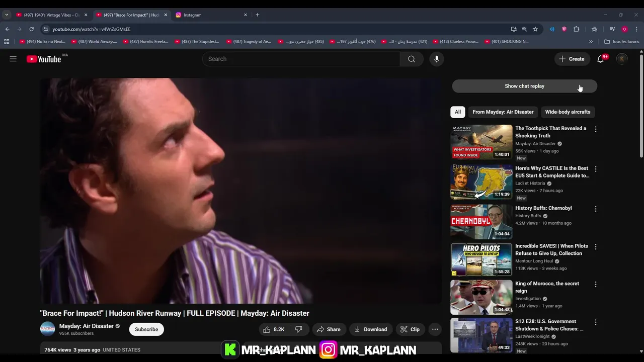
Task: Expand the bookmarks overflow chevron
Action: click(x=591, y=42)
